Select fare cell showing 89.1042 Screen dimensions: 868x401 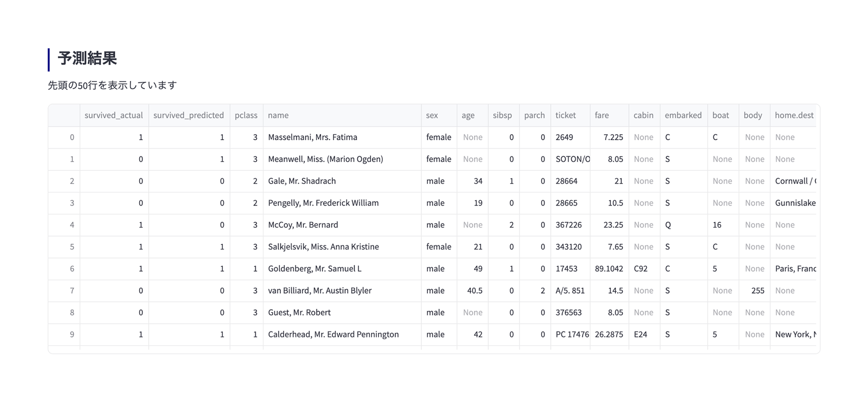[609, 269]
